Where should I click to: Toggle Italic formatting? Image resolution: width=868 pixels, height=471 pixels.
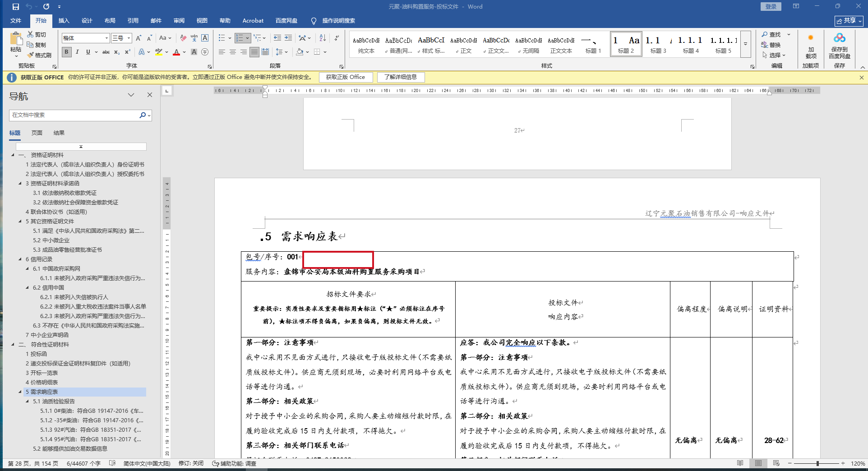point(77,52)
